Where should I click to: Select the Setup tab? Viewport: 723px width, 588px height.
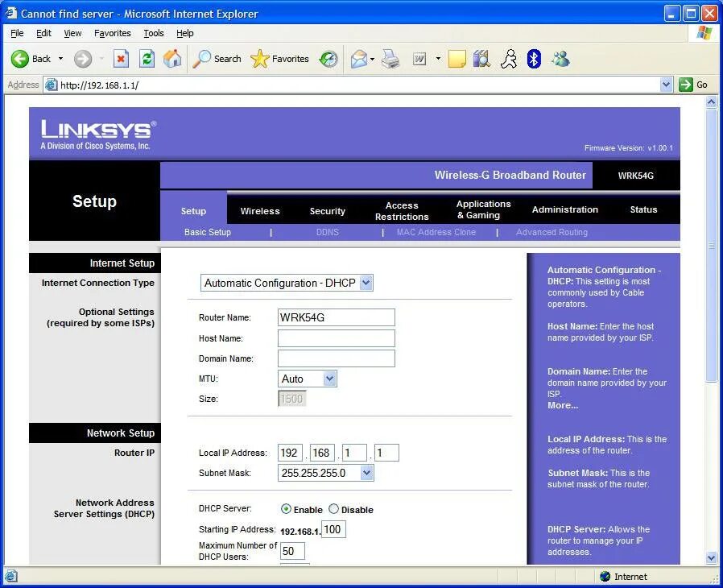(x=193, y=211)
